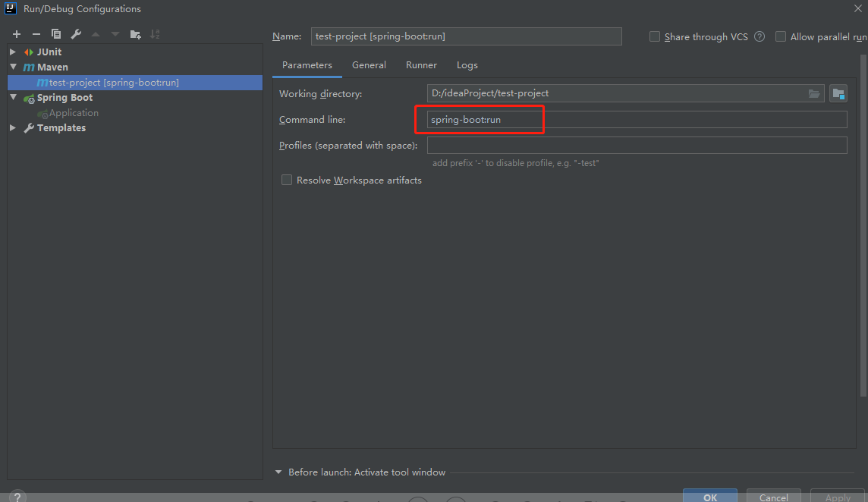Sort configurations alphabetically icon
Image resolution: width=868 pixels, height=502 pixels.
(x=155, y=34)
